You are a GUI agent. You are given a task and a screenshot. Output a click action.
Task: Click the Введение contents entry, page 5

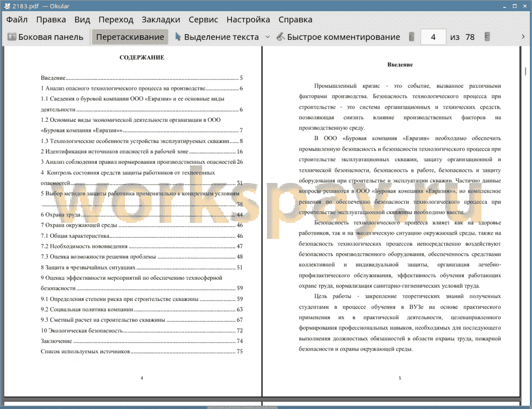tap(142, 78)
